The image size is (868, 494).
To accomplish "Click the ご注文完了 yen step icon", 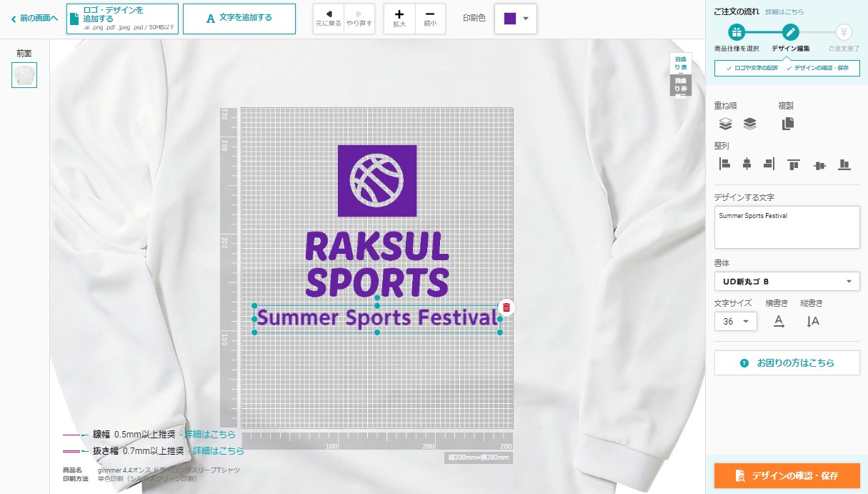I will [844, 32].
